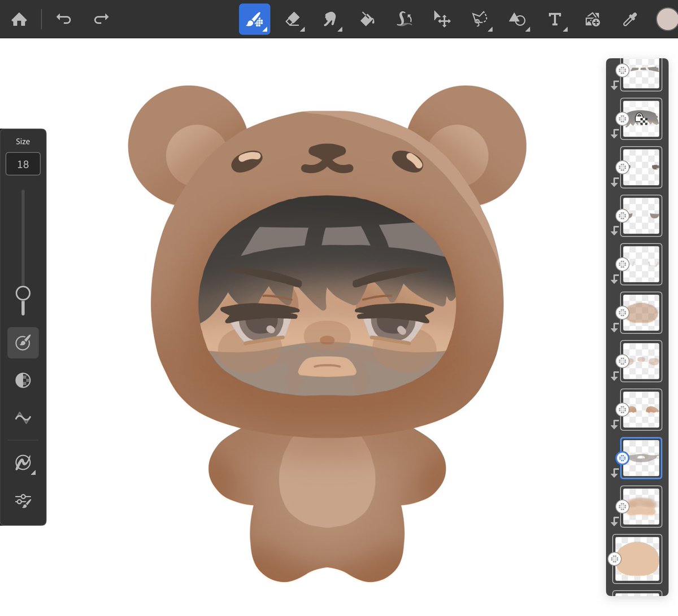
Task: Select the Eyedropper tool
Action: click(x=629, y=19)
